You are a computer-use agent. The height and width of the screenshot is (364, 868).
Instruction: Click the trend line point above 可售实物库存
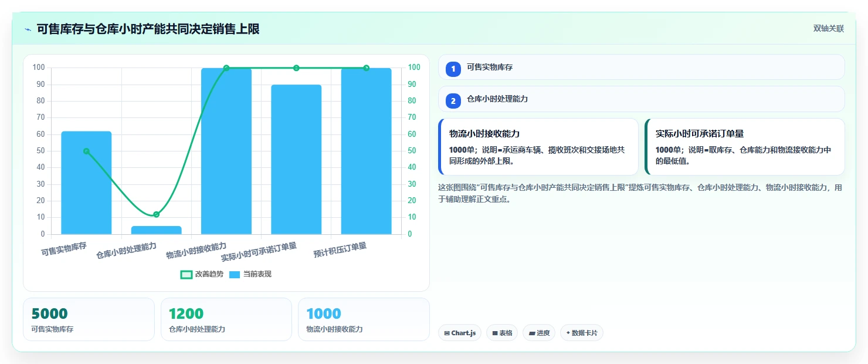click(86, 151)
